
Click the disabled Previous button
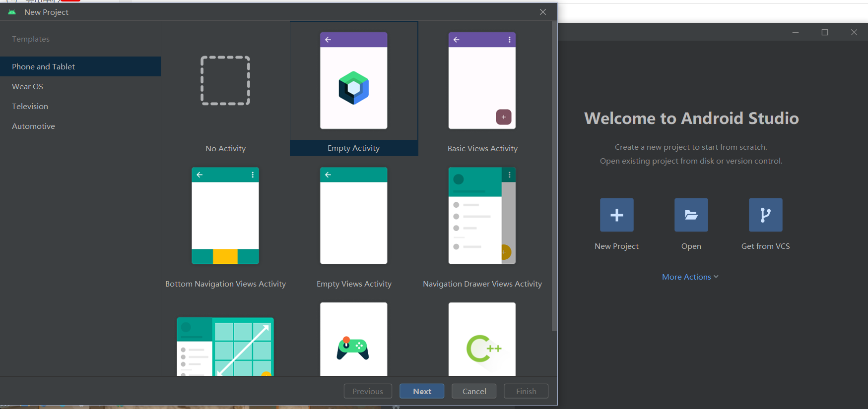pyautogui.click(x=368, y=391)
